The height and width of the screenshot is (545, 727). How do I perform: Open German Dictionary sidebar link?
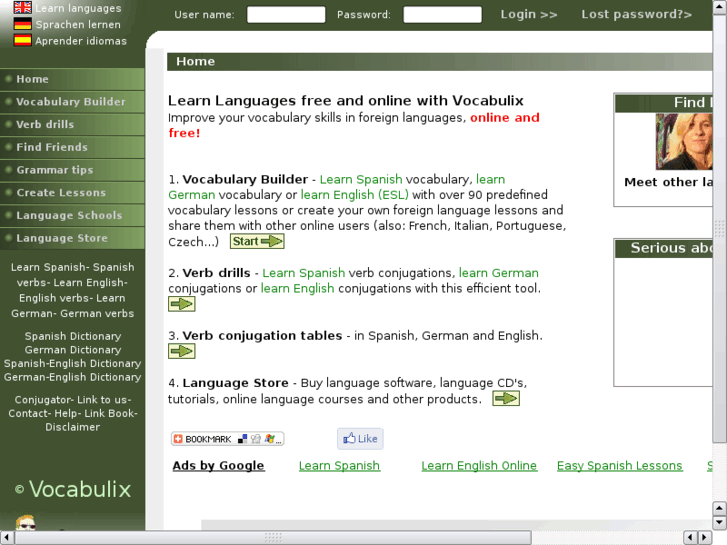coord(73,350)
